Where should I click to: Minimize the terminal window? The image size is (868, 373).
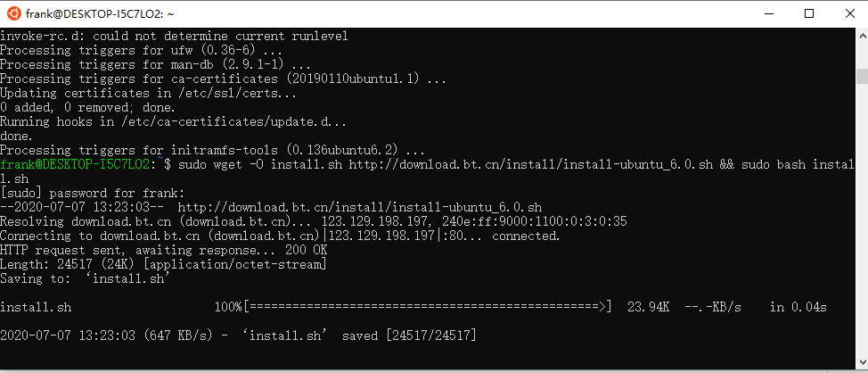[x=769, y=14]
